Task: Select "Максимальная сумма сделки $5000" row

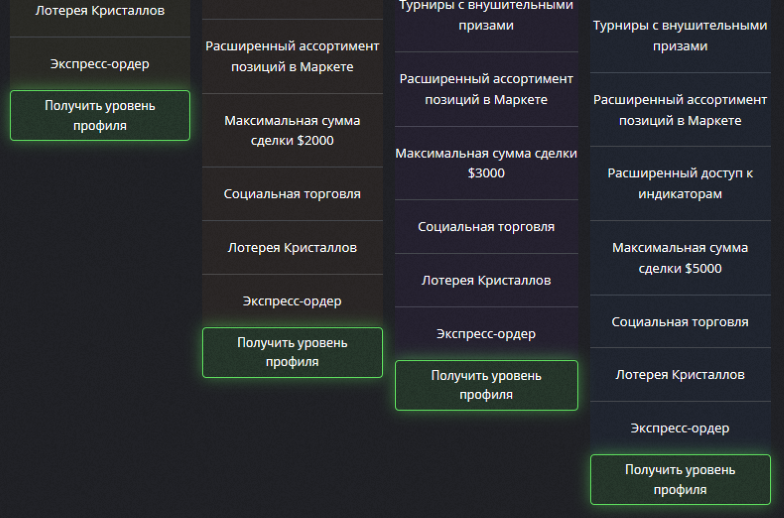Action: pyautogui.click(x=680, y=257)
